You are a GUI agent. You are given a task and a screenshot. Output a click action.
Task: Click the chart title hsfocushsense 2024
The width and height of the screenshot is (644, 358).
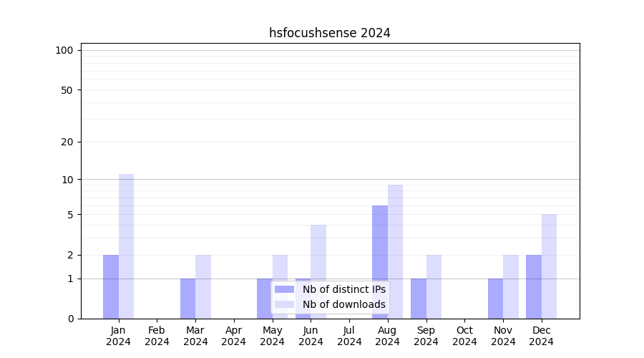329,33
